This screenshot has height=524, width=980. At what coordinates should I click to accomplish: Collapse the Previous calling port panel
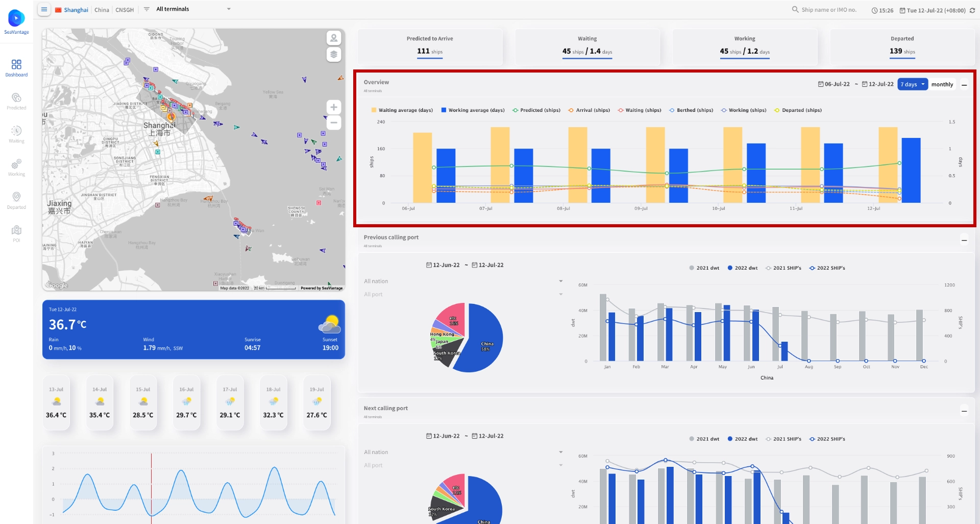(x=964, y=240)
